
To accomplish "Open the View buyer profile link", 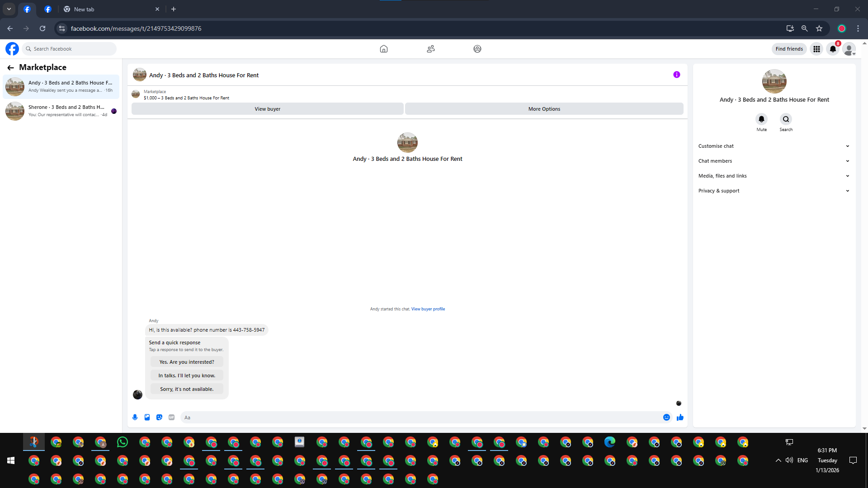I will coord(428,309).
